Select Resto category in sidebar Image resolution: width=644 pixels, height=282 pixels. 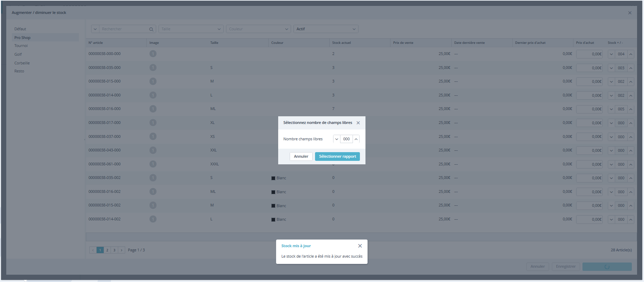coord(19,71)
